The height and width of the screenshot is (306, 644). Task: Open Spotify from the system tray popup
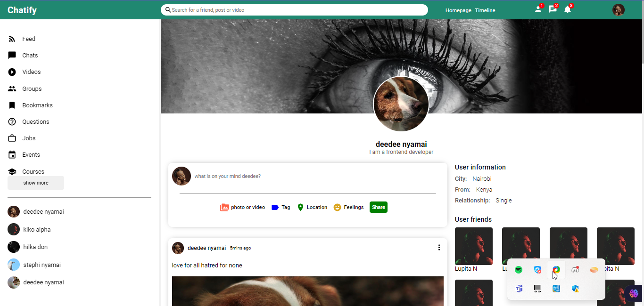tap(519, 270)
